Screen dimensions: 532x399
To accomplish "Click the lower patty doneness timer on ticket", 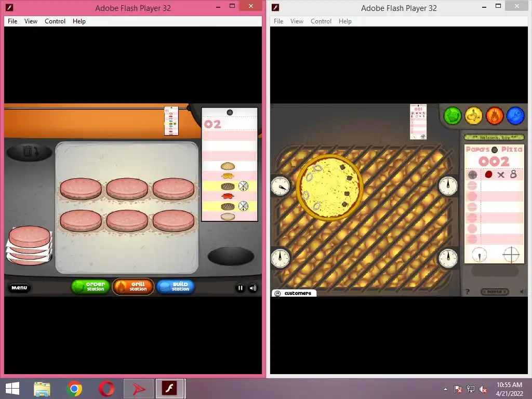I will coord(243,206).
